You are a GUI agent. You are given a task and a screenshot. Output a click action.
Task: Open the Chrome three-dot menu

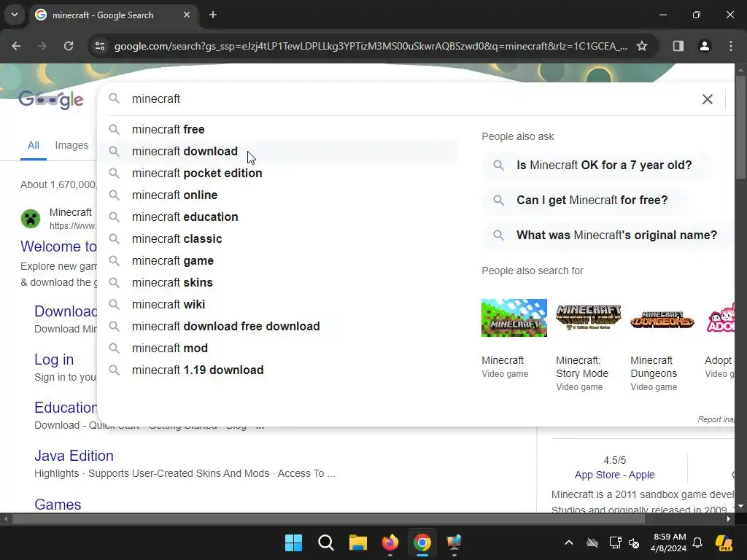731,46
